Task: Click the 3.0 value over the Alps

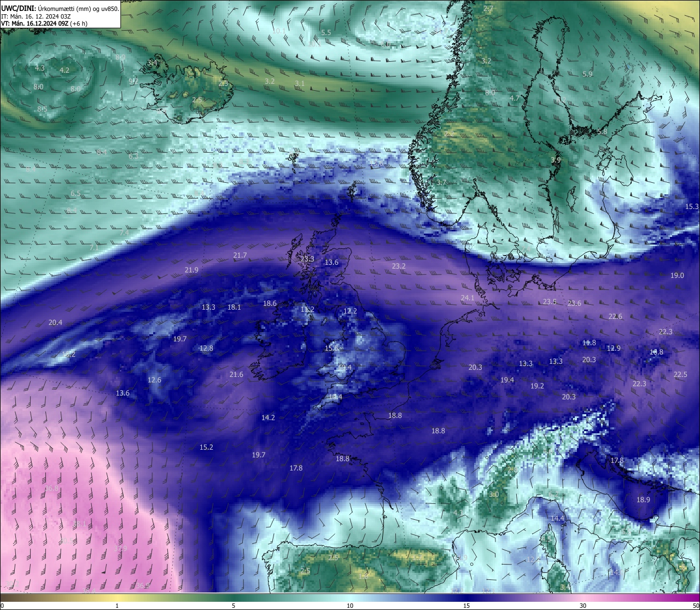Action: 494,495
